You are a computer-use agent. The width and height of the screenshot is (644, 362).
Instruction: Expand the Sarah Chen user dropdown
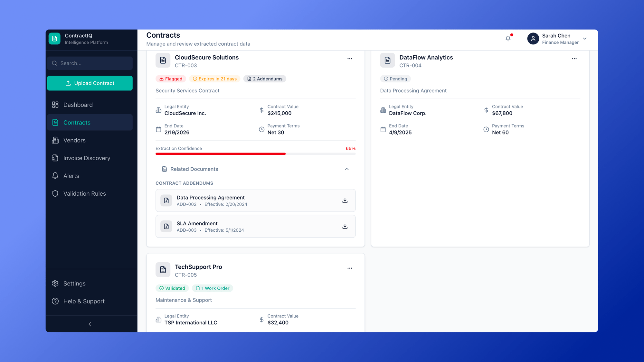(x=585, y=39)
